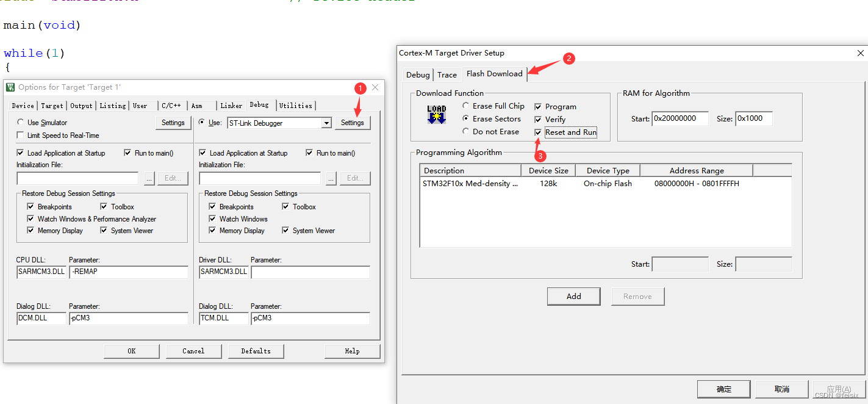Open the Utilities tab
Screen dimensions: 868x404
296,106
